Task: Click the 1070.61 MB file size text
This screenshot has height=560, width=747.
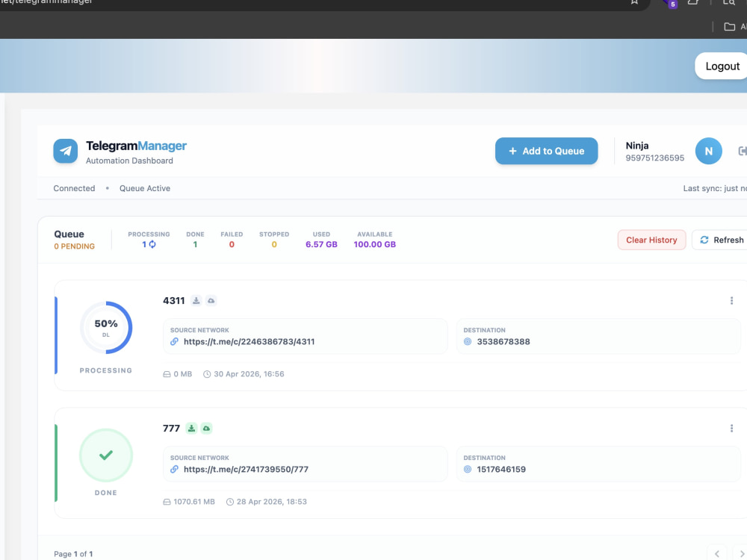Action: pos(194,502)
